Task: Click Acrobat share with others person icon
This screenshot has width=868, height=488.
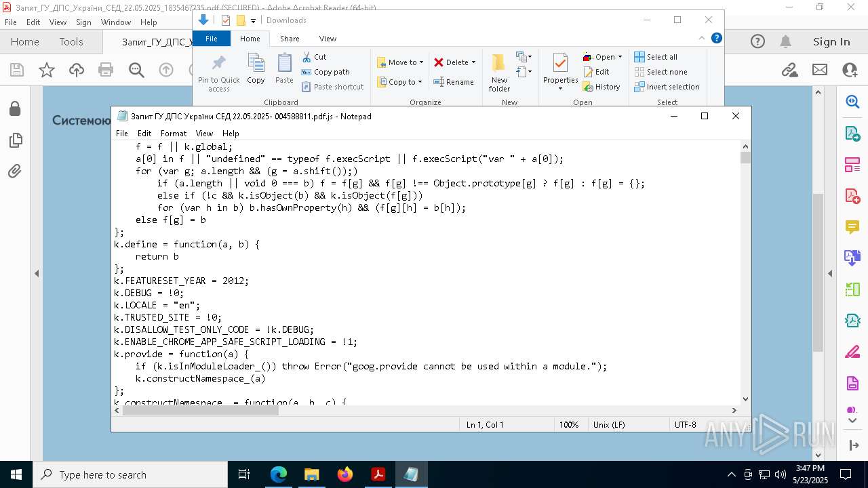Action: [x=850, y=70]
